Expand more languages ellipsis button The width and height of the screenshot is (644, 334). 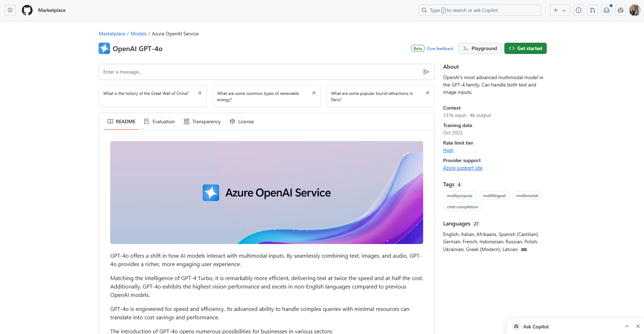[x=524, y=250]
